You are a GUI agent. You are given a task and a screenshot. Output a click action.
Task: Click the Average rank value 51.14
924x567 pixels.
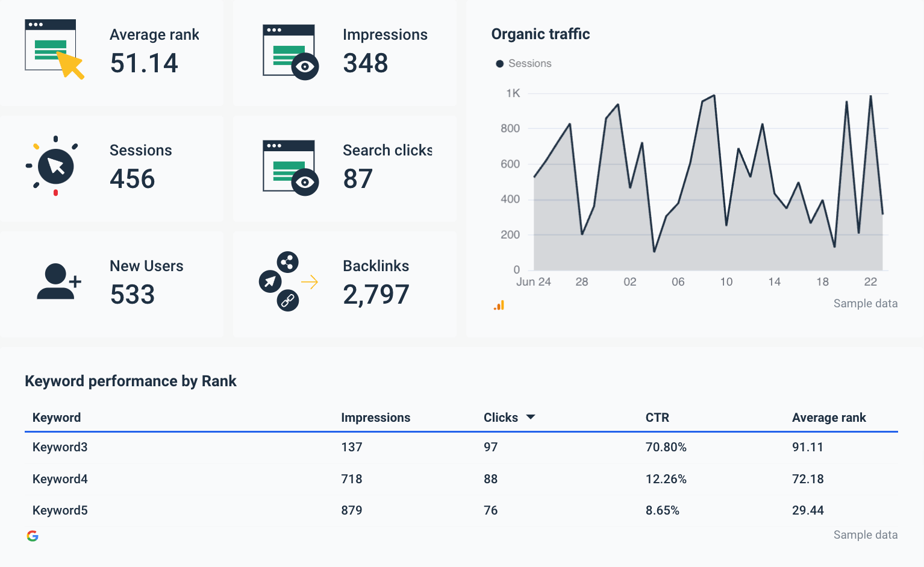[144, 63]
